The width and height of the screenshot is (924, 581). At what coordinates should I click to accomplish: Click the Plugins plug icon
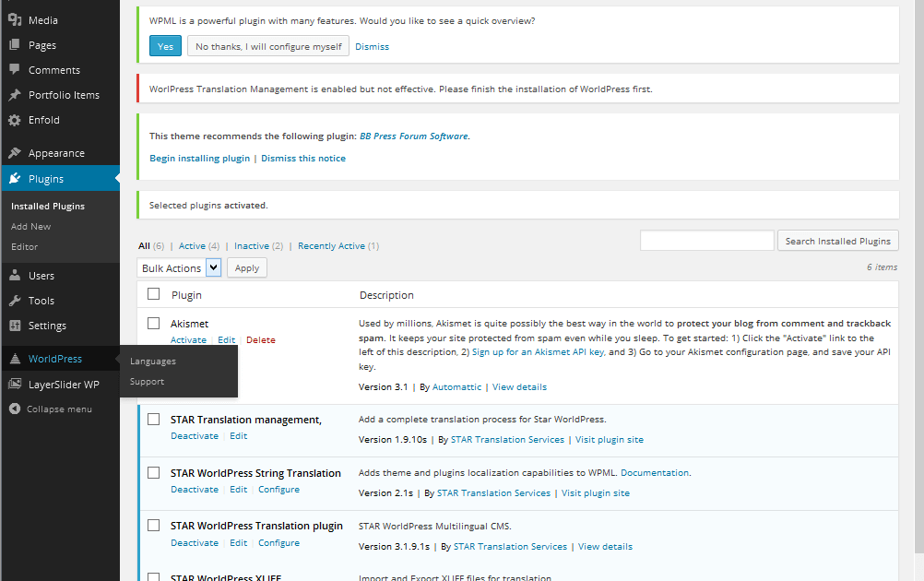pos(15,179)
